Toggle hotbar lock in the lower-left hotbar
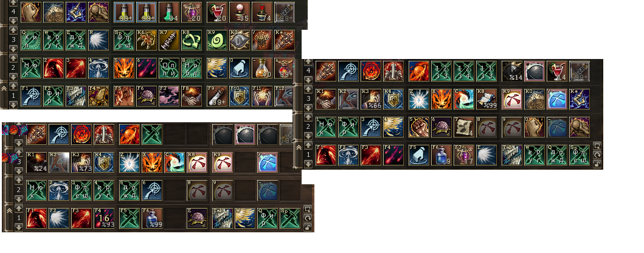Image resolution: width=644 pixels, height=253 pixels. point(307,227)
